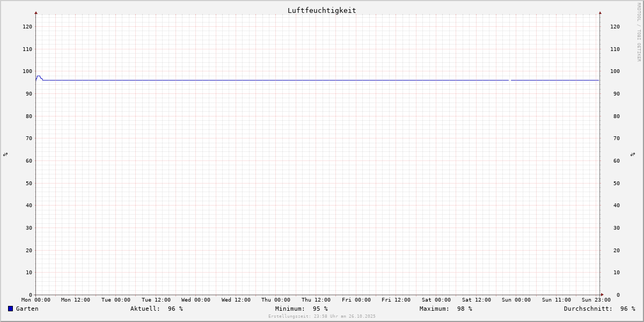Click the Aktuell 96 % value
This screenshot has height=322, width=644.
(x=156, y=309)
